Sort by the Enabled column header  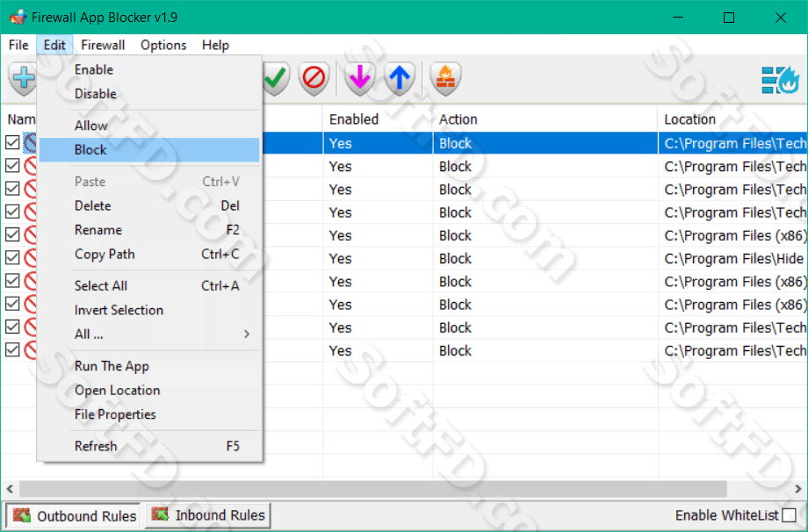pos(378,119)
